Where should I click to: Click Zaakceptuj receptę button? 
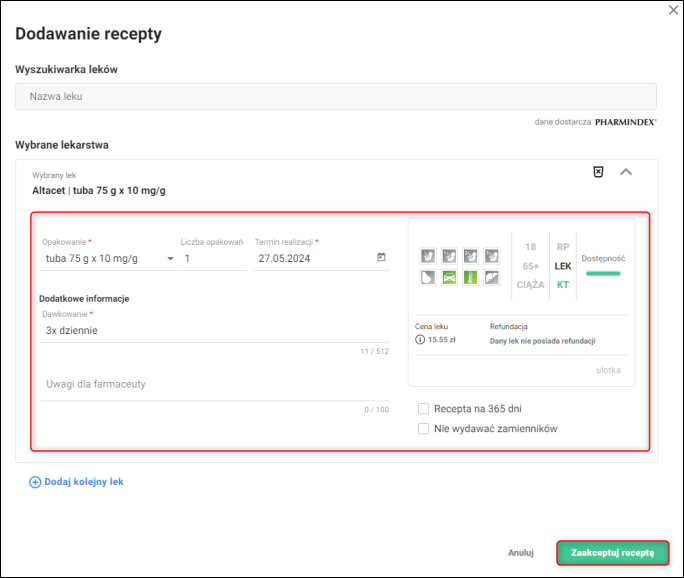click(x=612, y=552)
